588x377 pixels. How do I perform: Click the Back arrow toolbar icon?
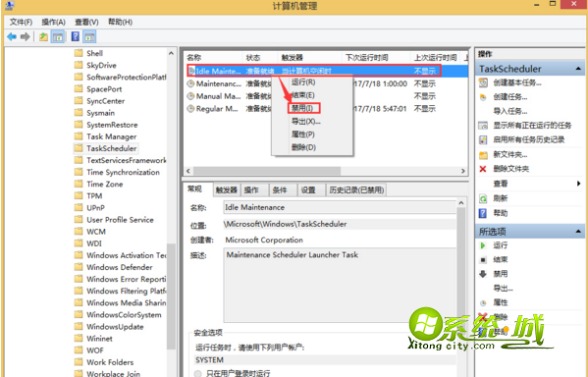pos(12,36)
